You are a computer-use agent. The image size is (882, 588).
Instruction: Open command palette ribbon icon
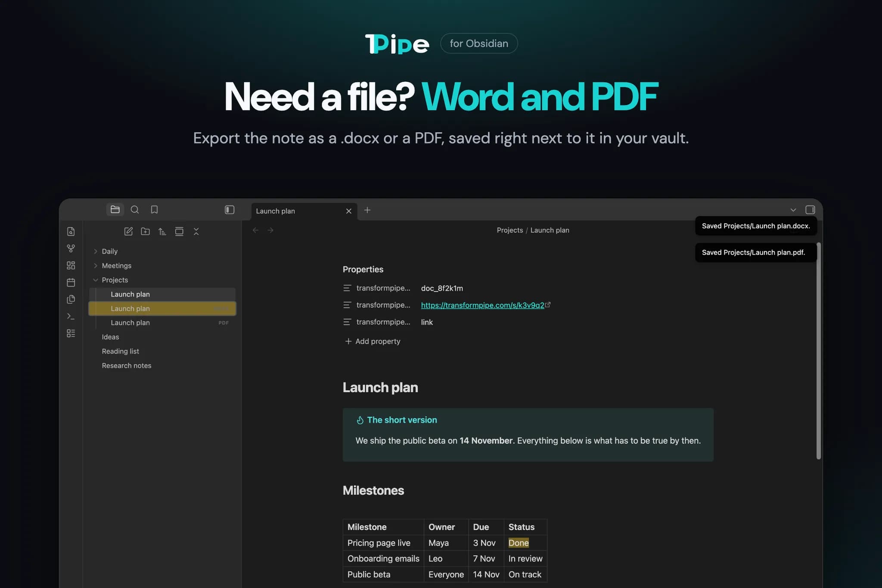[71, 316]
